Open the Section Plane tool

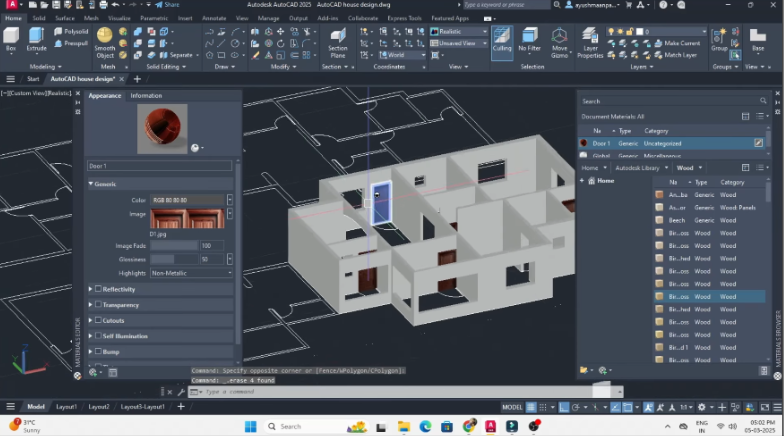click(x=338, y=43)
